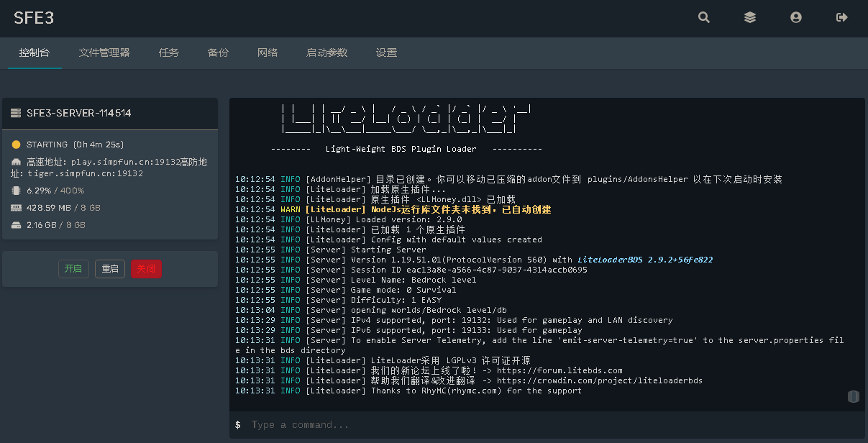868x443 pixels.
Task: Click the Light-Weight BDS Plugin Loader banner text
Action: (401, 149)
